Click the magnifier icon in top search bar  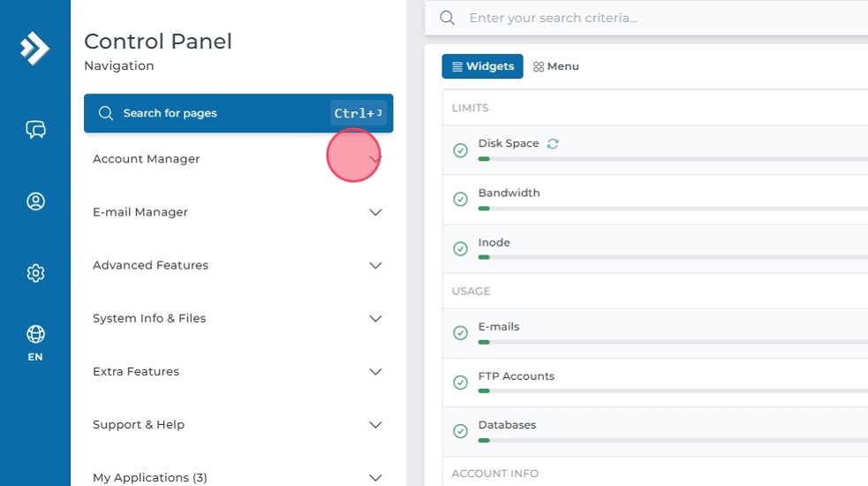point(448,19)
